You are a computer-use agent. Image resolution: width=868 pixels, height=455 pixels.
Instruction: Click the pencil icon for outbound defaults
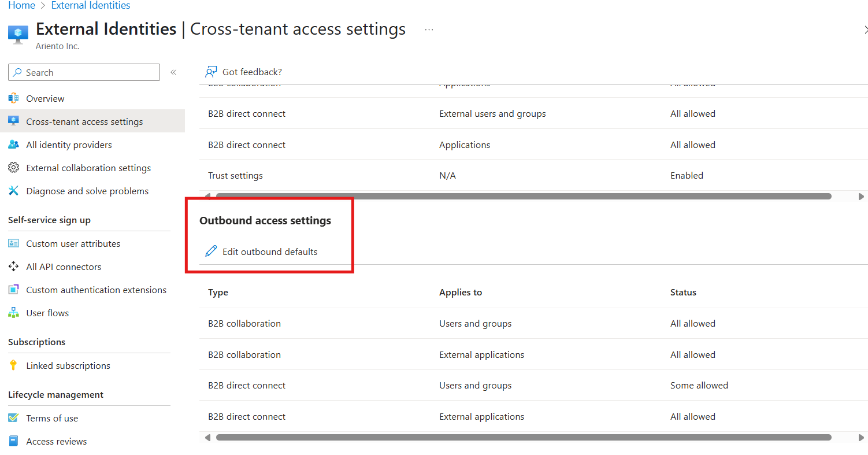pos(211,251)
